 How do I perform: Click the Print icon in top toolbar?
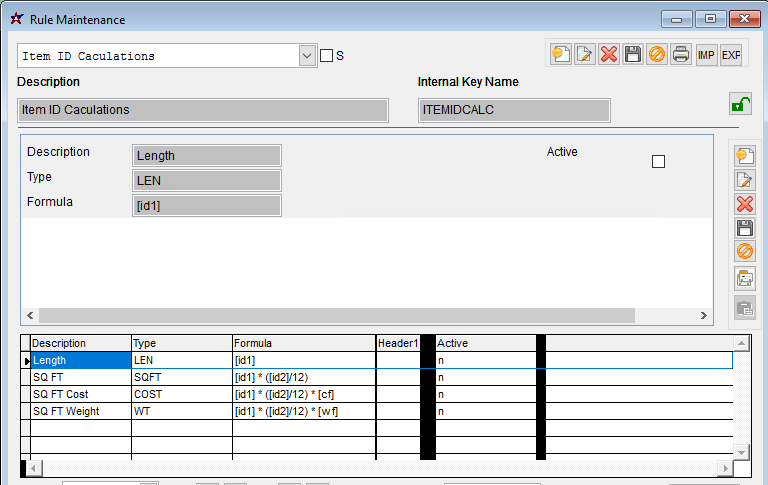point(681,55)
